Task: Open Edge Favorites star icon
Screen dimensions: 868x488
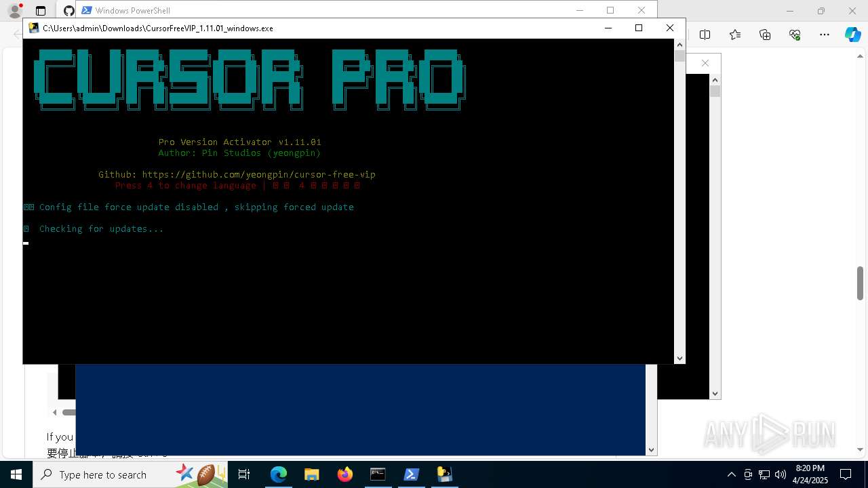Action: tap(735, 35)
